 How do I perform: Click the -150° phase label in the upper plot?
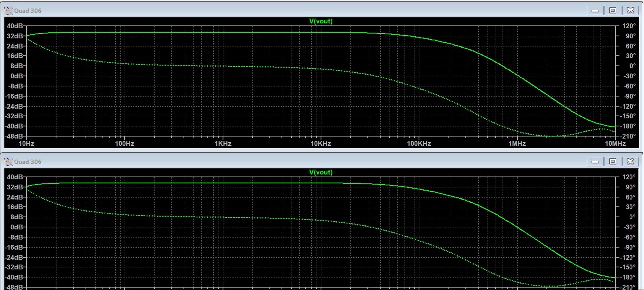click(x=628, y=116)
